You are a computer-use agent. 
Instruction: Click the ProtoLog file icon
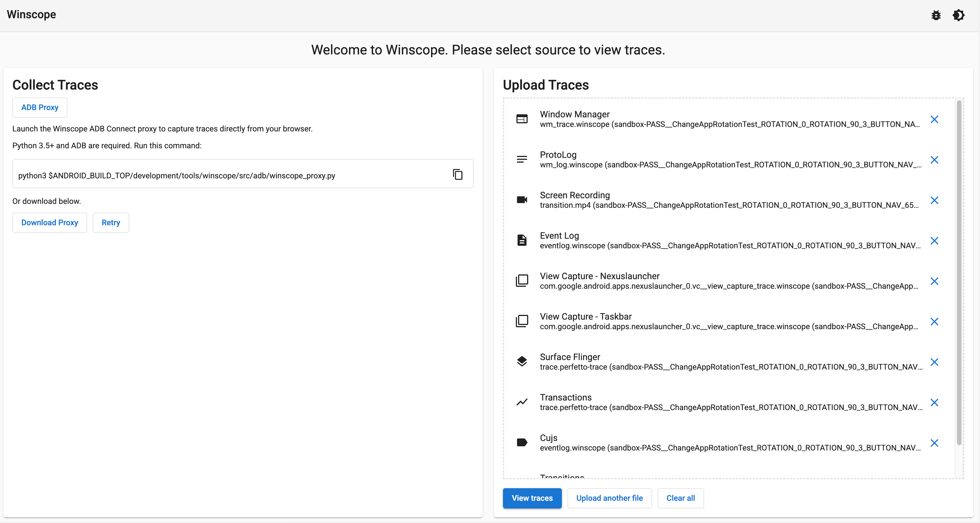click(522, 159)
